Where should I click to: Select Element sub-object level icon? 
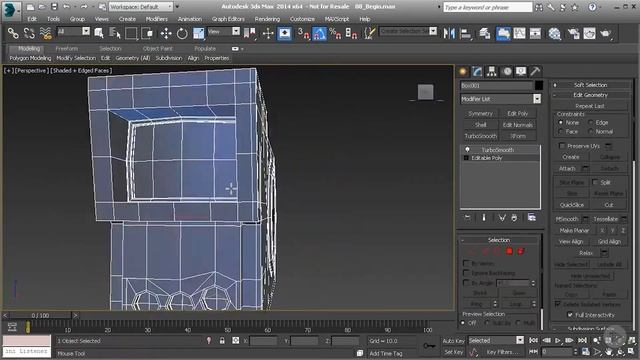point(521,251)
